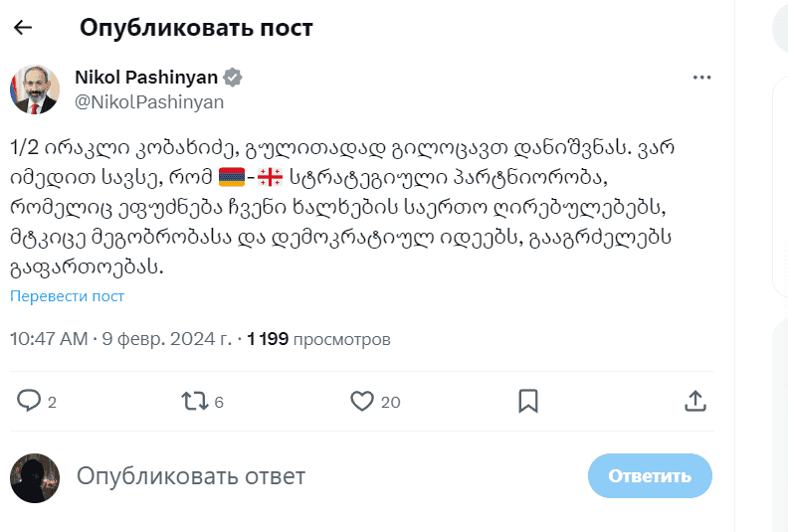Click the Nikol Pashinyan display name

coord(146,78)
